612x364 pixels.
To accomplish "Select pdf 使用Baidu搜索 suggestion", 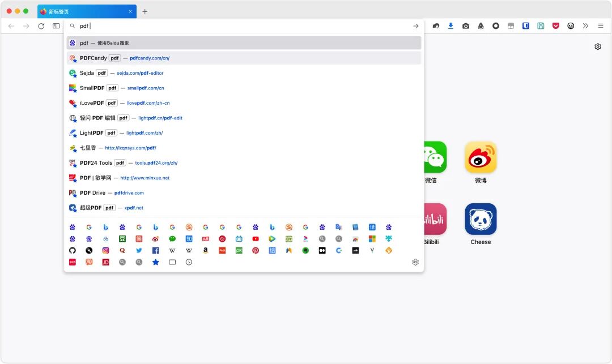I will click(x=244, y=43).
